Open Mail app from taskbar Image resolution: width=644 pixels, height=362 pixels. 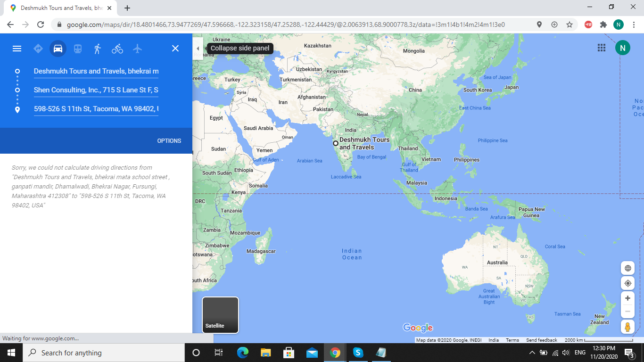coord(312,353)
